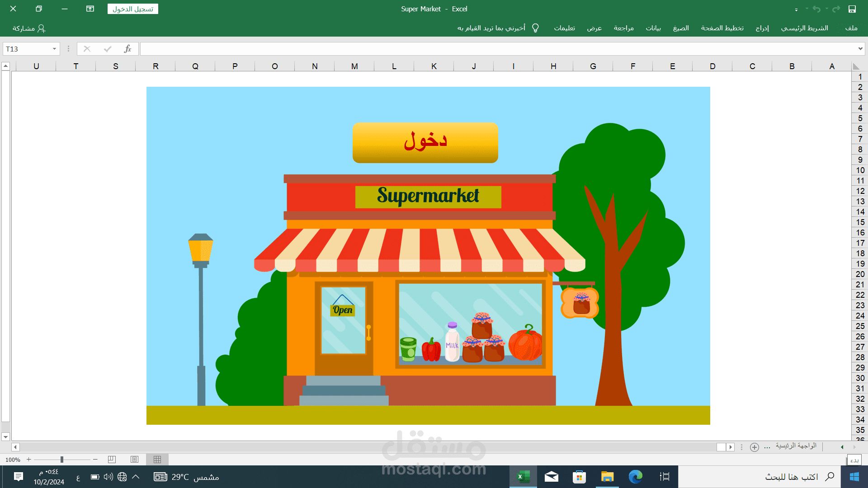Screen dimensions: 868x488
Task: Switch to Page Layout view icon
Action: pyautogui.click(x=135, y=460)
